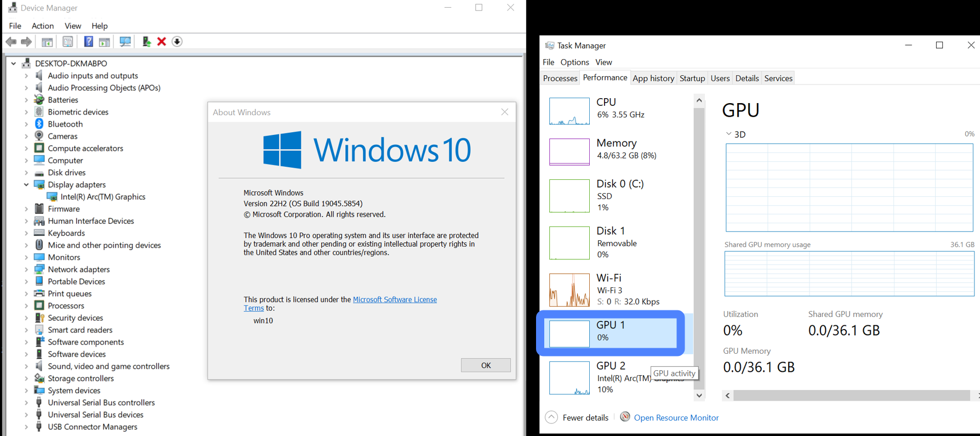980x436 pixels.
Task: Click the Disable device down-arrow icon
Action: 177,42
